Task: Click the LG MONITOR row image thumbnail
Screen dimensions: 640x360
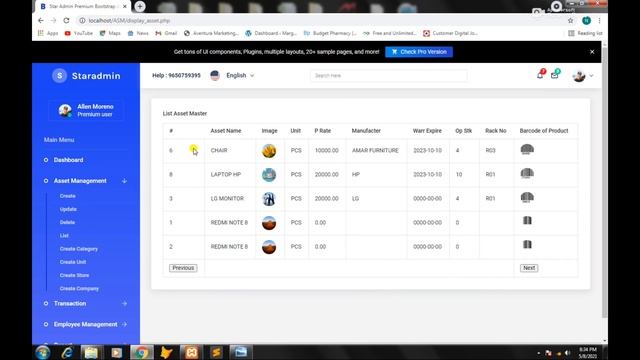Action: (269, 199)
